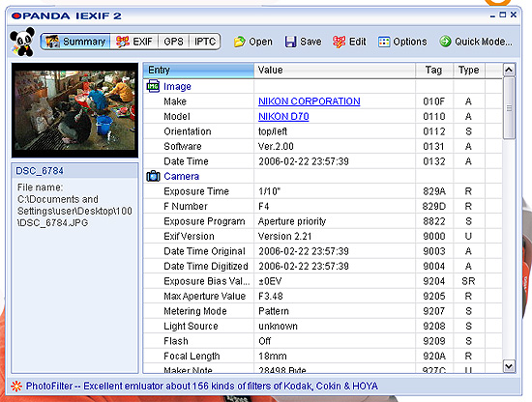The width and height of the screenshot is (532, 402).
Task: Select the Exposure Bias Val... entry
Action: point(207,281)
